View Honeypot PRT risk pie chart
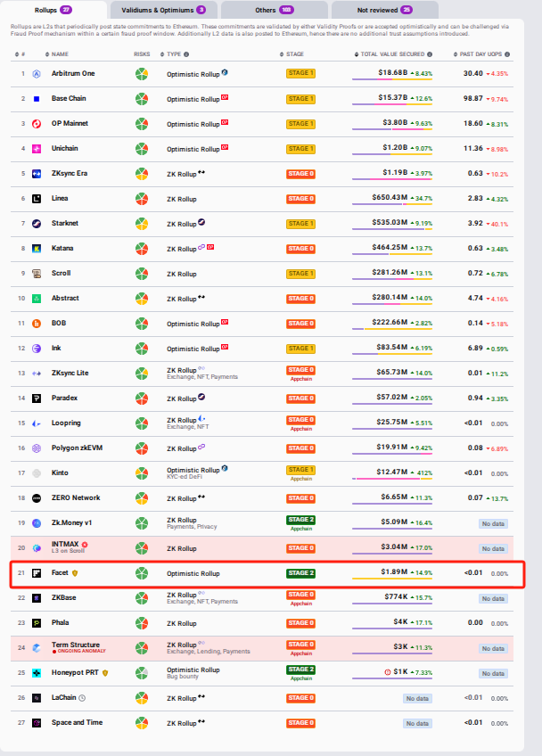This screenshot has width=542, height=756. tap(141, 673)
